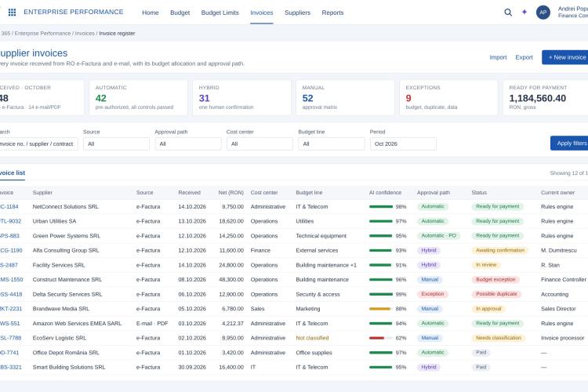Click the AI sparkle assistant icon

click(x=524, y=12)
